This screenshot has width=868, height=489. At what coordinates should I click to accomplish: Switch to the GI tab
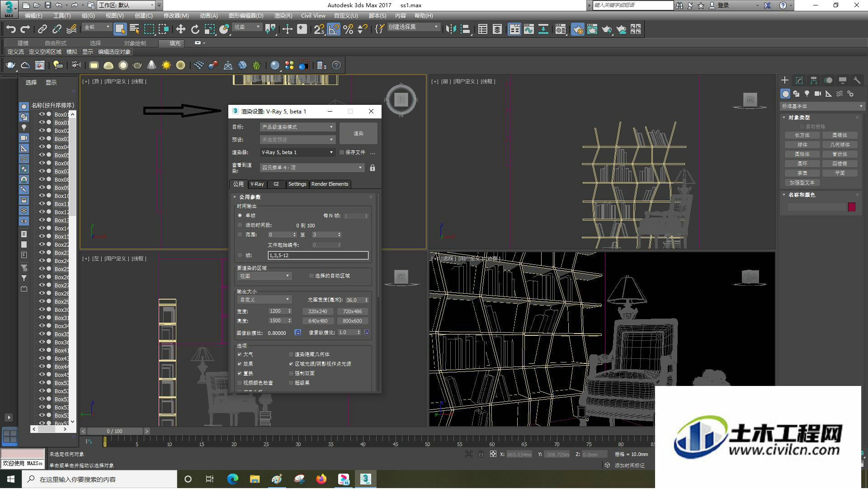click(x=276, y=184)
